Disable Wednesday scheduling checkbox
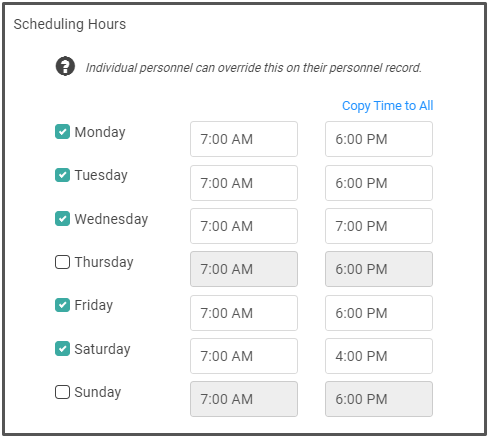This screenshot has width=489, height=439. pos(62,219)
